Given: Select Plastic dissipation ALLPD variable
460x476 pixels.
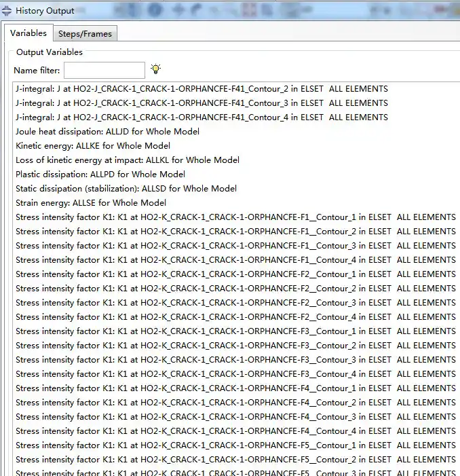Looking at the screenshot, I should point(100,175).
